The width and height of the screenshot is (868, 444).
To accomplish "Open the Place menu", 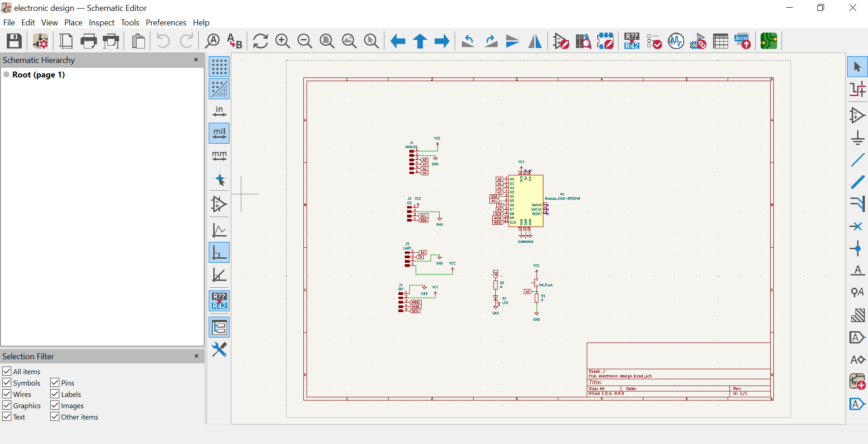I will coord(73,23).
